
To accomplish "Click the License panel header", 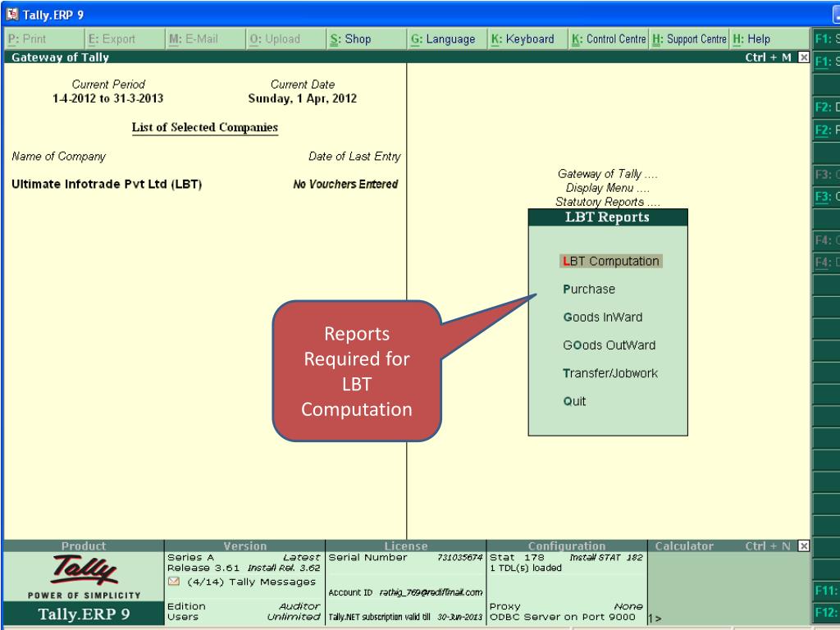I will (406, 546).
